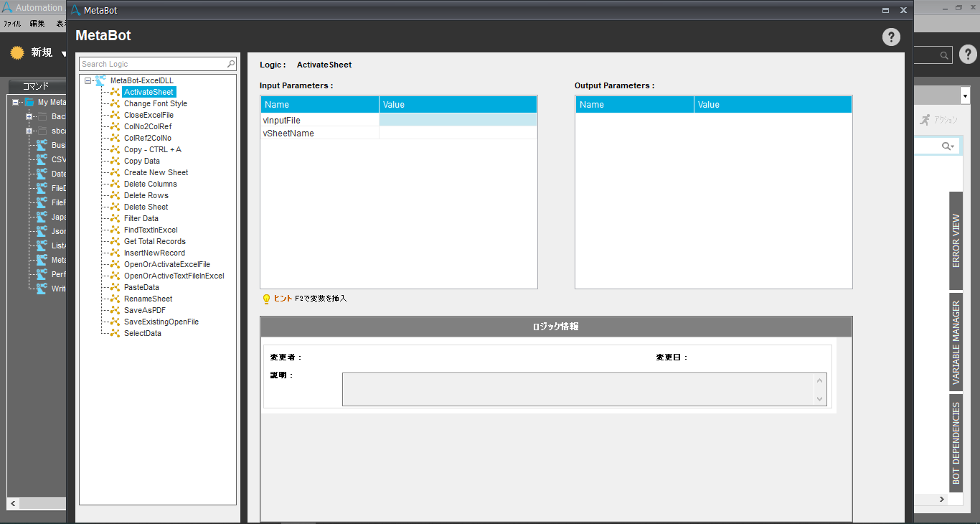Maximize the MetaBot dialog window

pyautogui.click(x=886, y=10)
